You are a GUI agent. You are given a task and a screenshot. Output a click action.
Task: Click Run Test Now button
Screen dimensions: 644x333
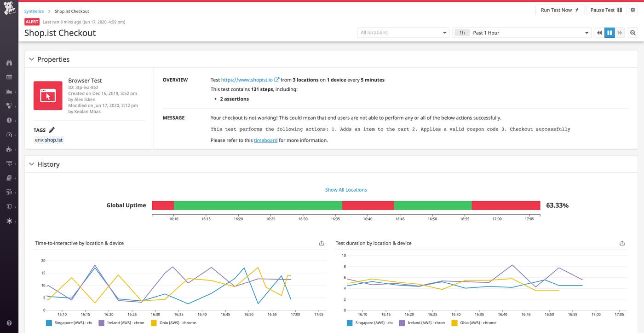pyautogui.click(x=560, y=10)
